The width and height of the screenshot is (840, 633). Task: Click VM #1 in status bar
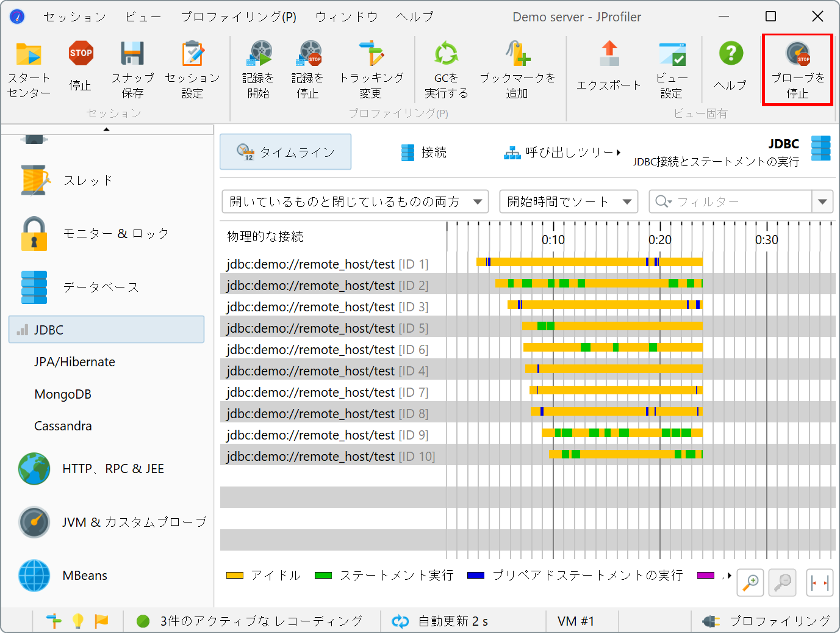pyautogui.click(x=576, y=621)
